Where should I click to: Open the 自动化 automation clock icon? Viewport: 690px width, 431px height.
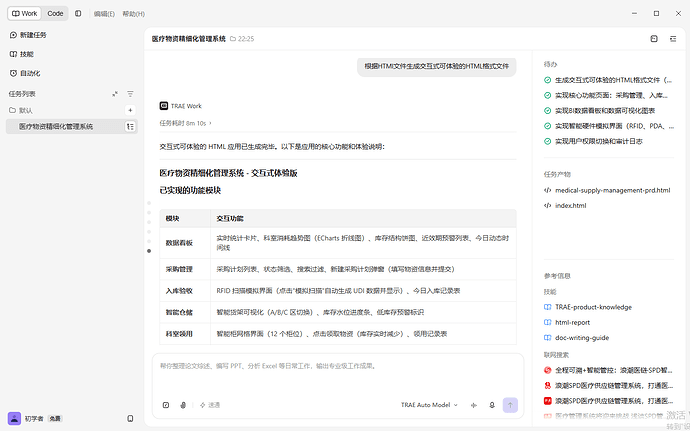[13, 73]
